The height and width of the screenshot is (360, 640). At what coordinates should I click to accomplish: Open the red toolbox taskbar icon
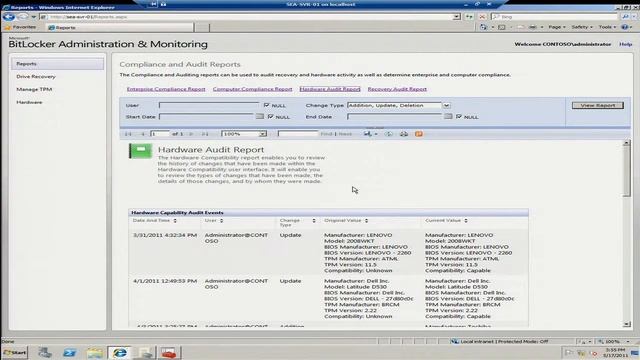(169, 352)
